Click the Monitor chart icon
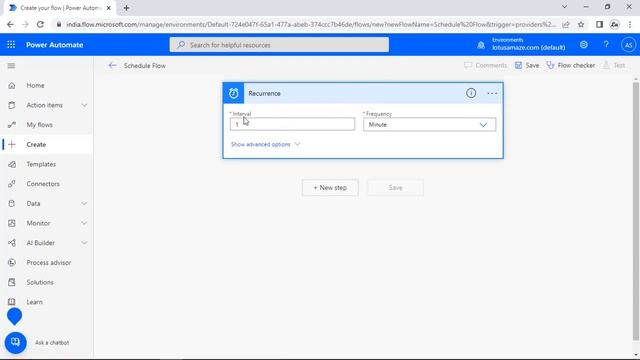 click(x=12, y=223)
